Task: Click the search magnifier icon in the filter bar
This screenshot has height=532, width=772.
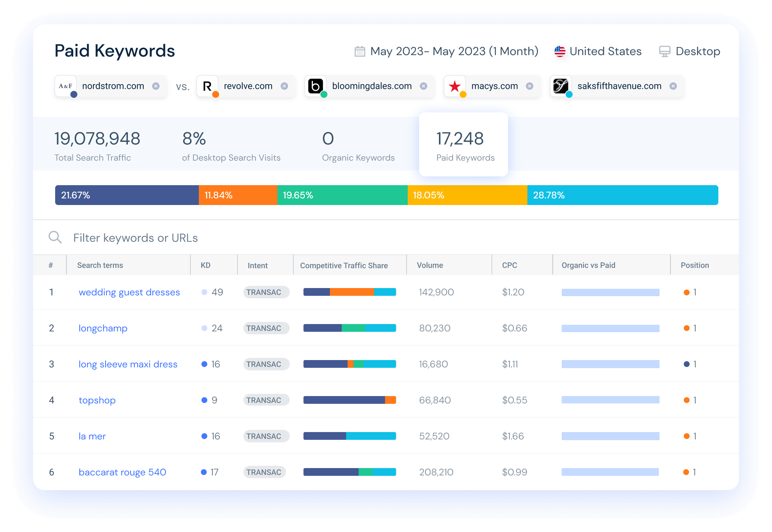Action: pos(55,237)
